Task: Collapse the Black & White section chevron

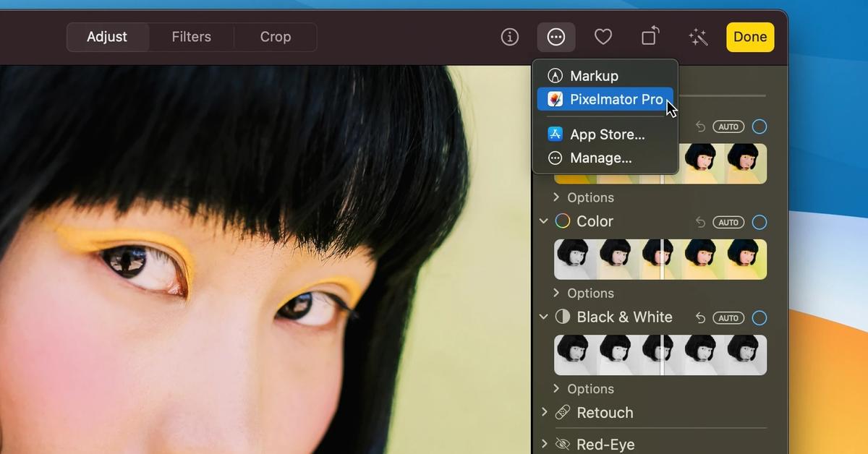Action: (x=544, y=317)
